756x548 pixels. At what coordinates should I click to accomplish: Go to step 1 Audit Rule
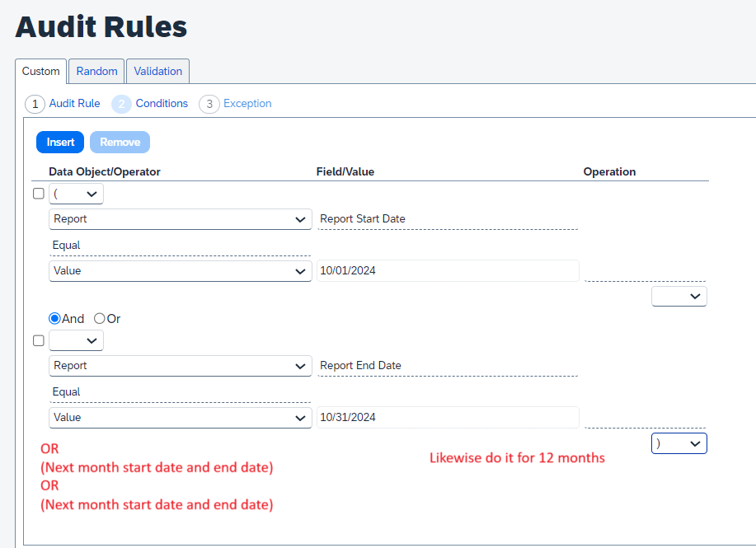pos(63,104)
